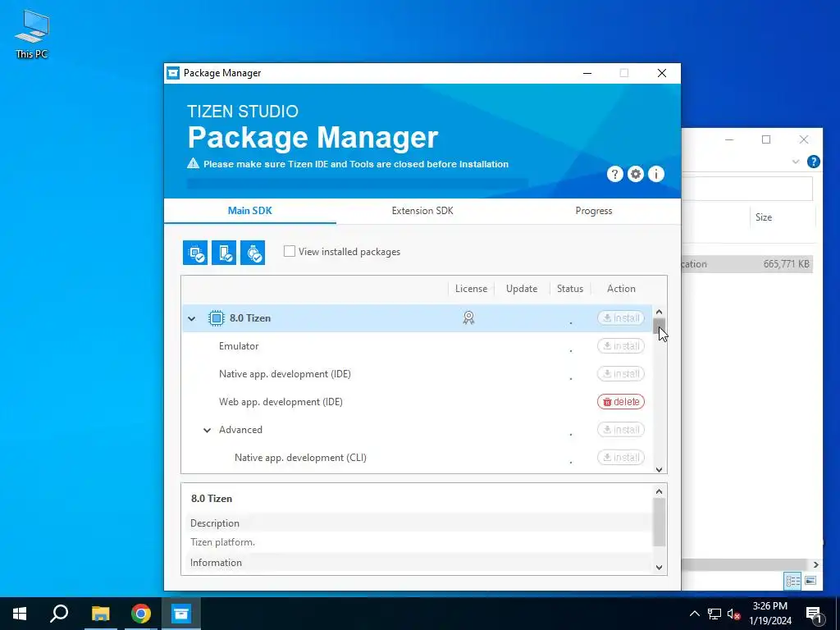Click the muted volume tray icon
The width and height of the screenshot is (840, 630).
pos(733,614)
